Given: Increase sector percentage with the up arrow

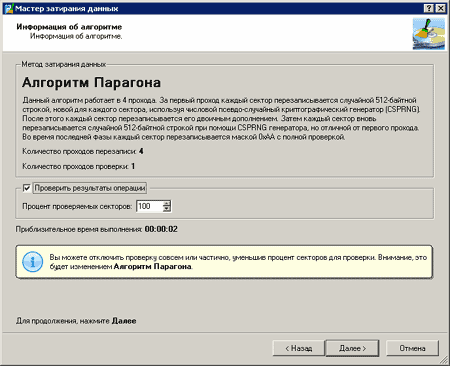Looking at the screenshot, I should click(167, 203).
